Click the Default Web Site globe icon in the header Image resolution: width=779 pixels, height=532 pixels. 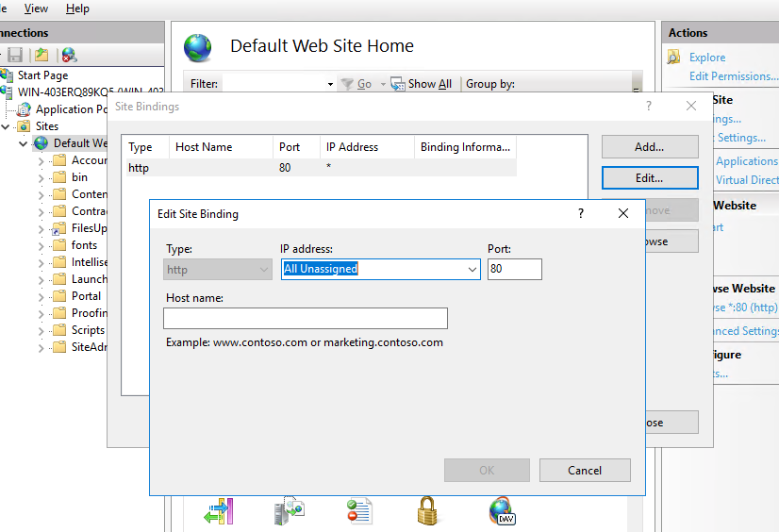point(198,48)
